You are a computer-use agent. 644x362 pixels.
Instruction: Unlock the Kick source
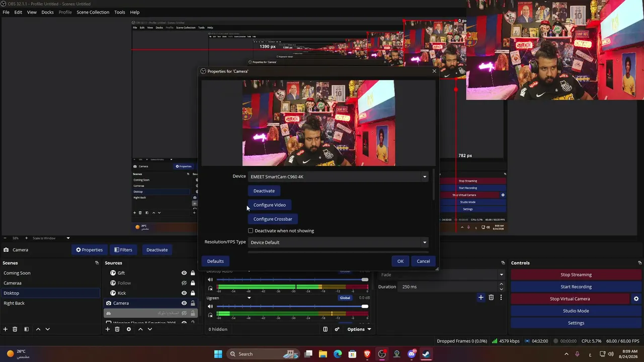tap(193, 293)
